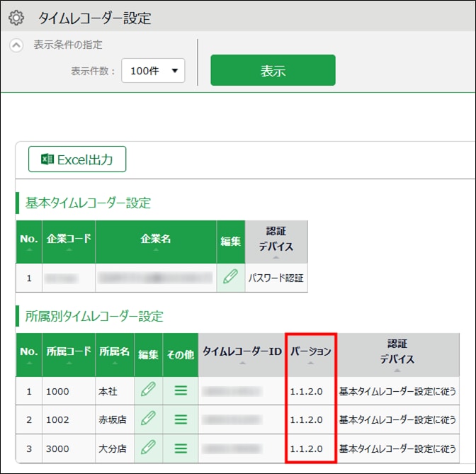Sort department table by 所属名 header
The width and height of the screenshot is (476, 474).
(x=115, y=355)
